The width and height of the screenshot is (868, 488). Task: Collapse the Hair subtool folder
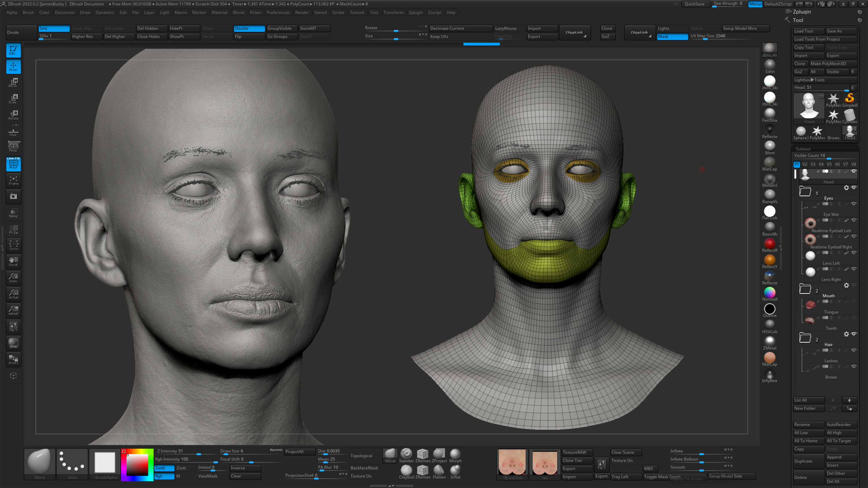805,337
